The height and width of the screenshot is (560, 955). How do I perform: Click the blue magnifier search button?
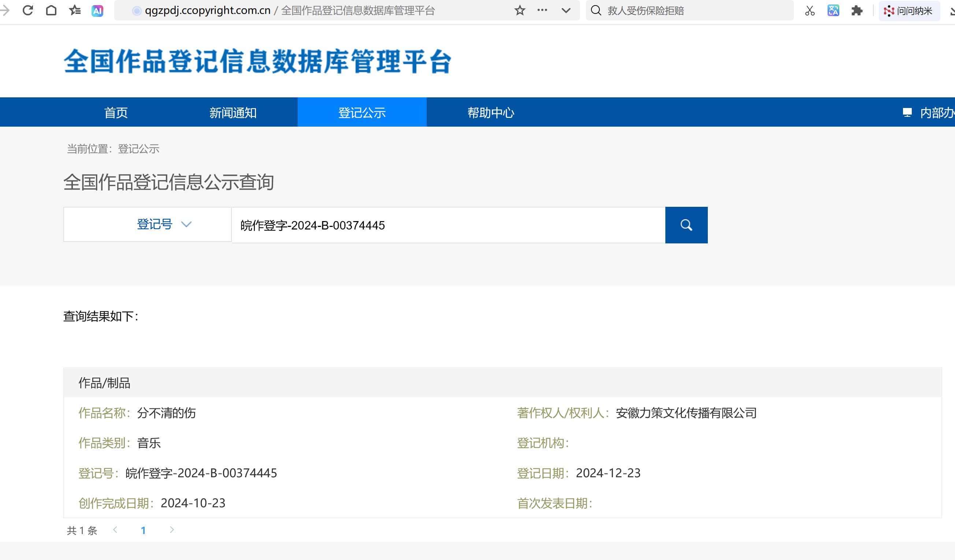686,225
